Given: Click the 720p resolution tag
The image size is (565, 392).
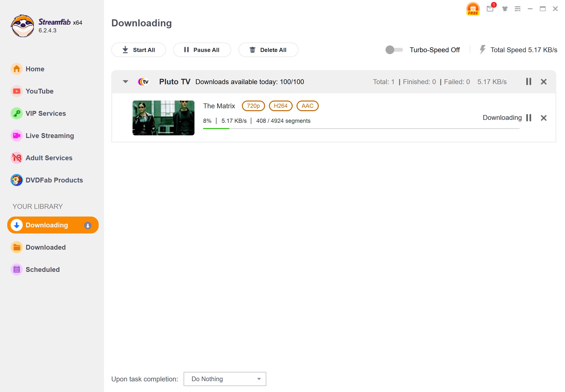Looking at the screenshot, I should click(253, 106).
